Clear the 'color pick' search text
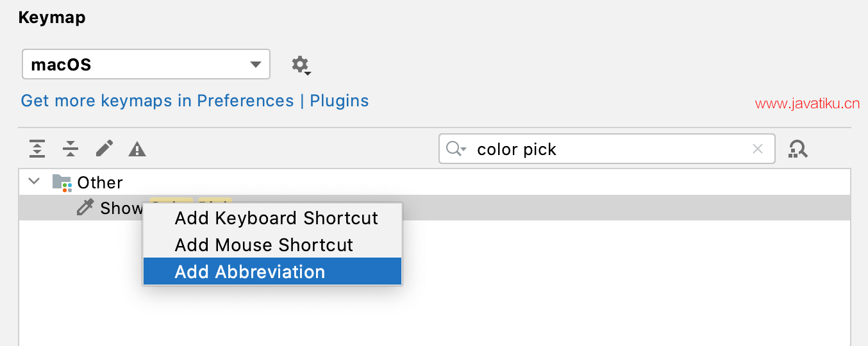 pos(757,149)
